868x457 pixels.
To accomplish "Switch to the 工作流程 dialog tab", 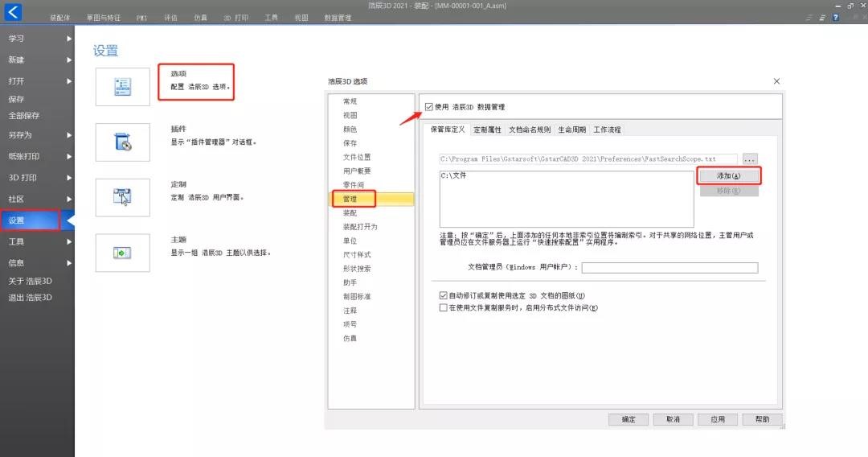I will click(x=608, y=130).
